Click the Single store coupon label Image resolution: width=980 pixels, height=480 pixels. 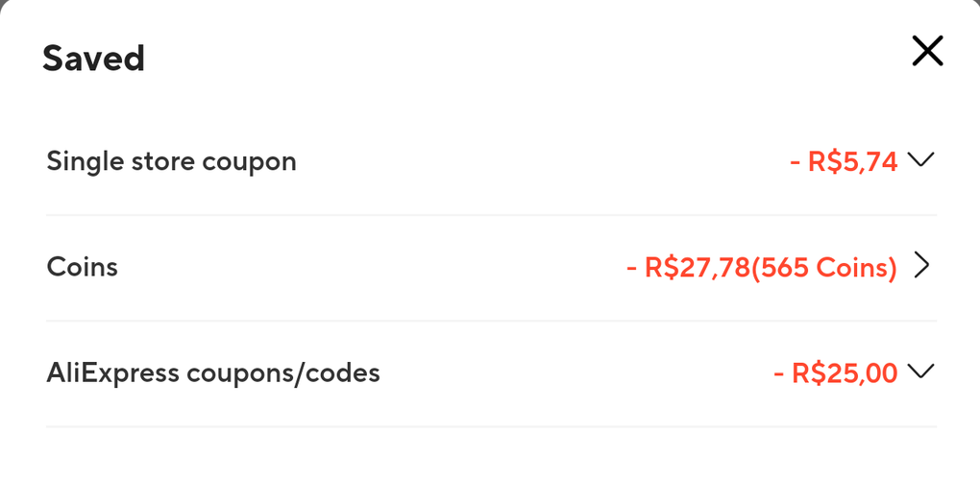tap(171, 161)
